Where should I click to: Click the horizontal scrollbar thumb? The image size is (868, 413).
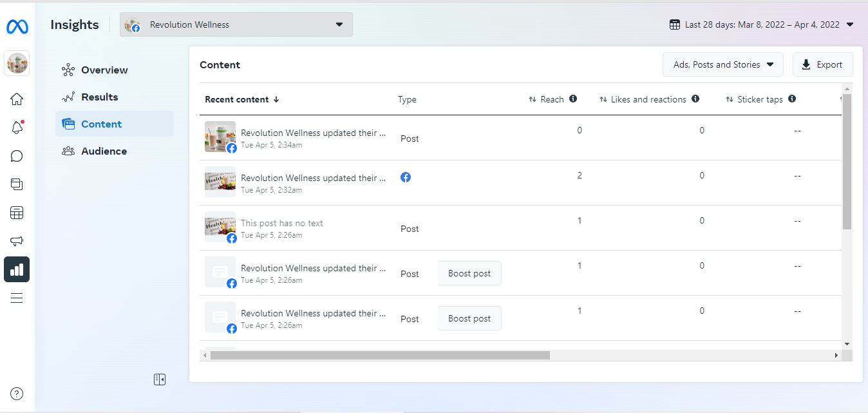point(380,355)
